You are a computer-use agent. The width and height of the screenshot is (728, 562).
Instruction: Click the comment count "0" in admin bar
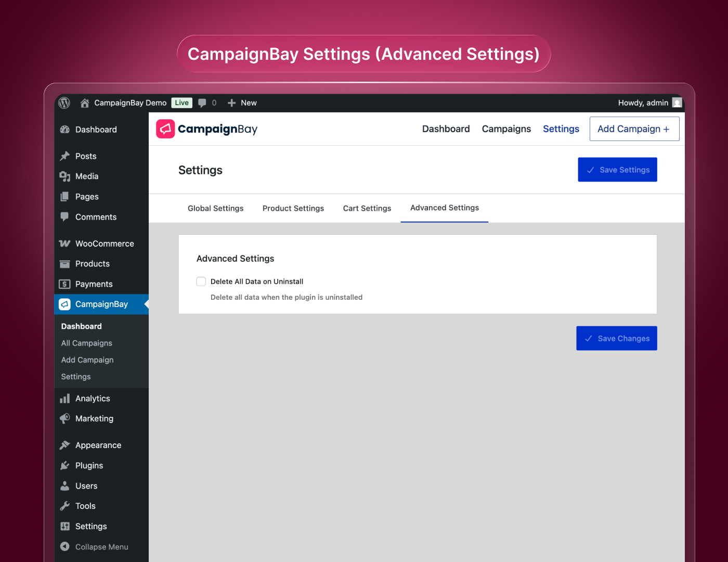point(214,103)
